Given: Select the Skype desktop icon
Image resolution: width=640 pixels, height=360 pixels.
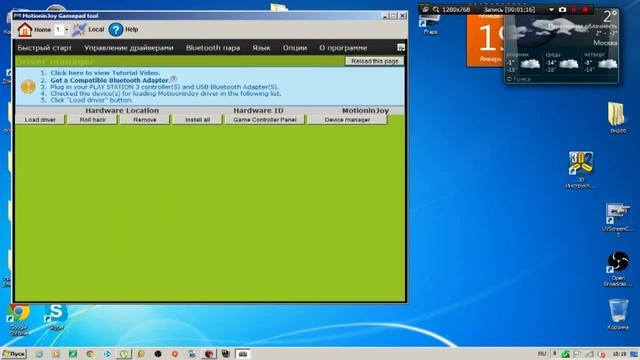Looking at the screenshot, I should point(56,317).
